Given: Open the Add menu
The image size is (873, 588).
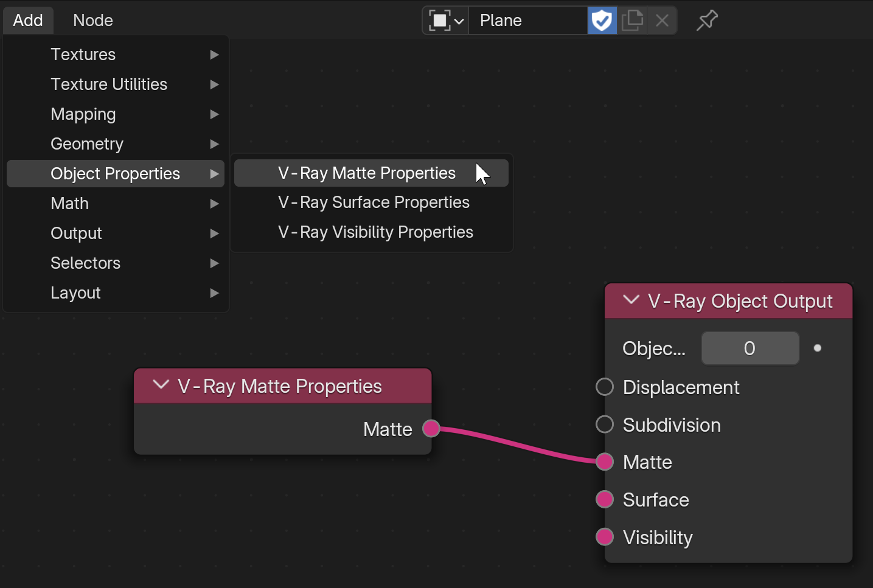Looking at the screenshot, I should (28, 20).
